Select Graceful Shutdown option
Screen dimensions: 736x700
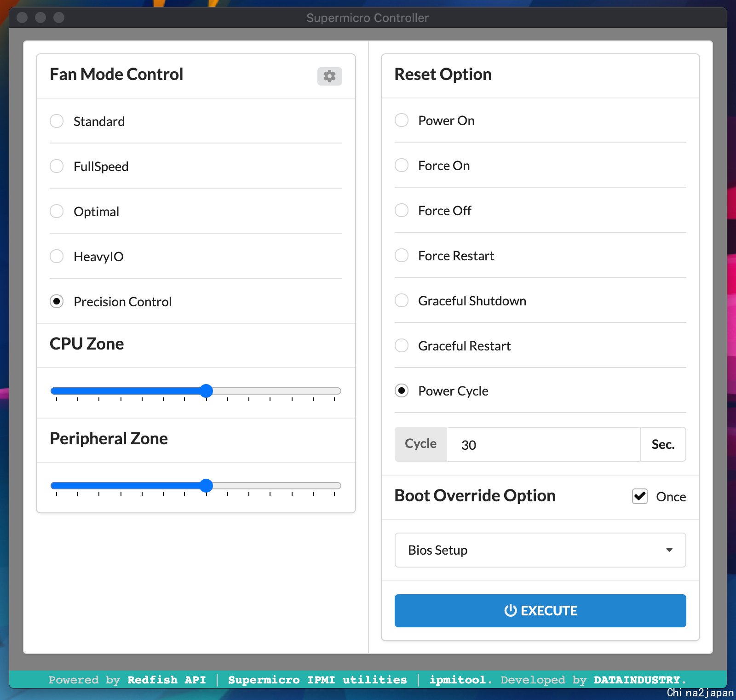(x=402, y=300)
